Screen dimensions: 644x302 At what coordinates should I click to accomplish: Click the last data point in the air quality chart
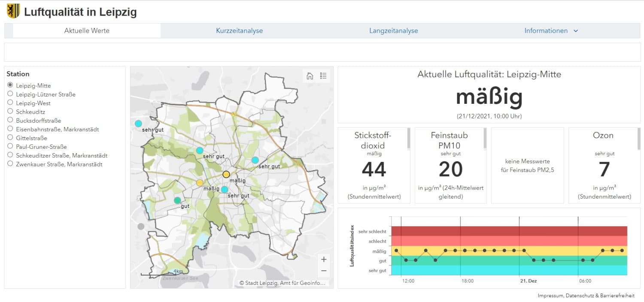pyautogui.click(x=622, y=250)
